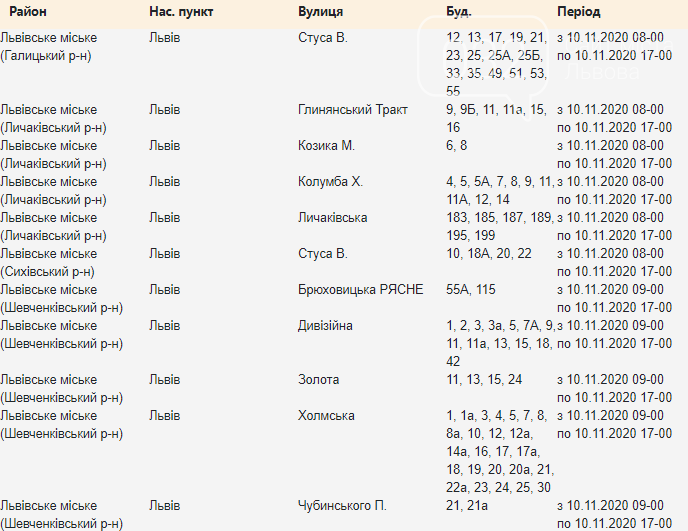The width and height of the screenshot is (688, 531).
Task: Click the watermark logo speech bubble
Action: [x=483, y=58]
